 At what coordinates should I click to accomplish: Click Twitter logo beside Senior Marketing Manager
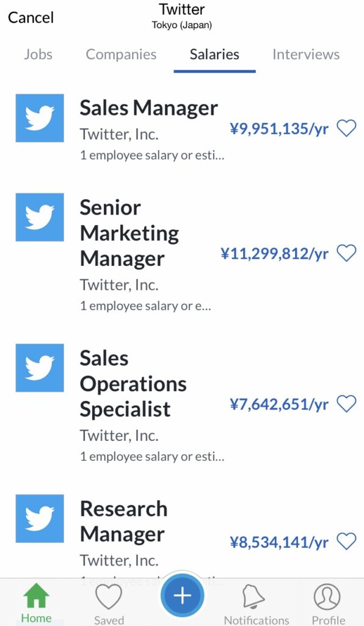pyautogui.click(x=40, y=217)
